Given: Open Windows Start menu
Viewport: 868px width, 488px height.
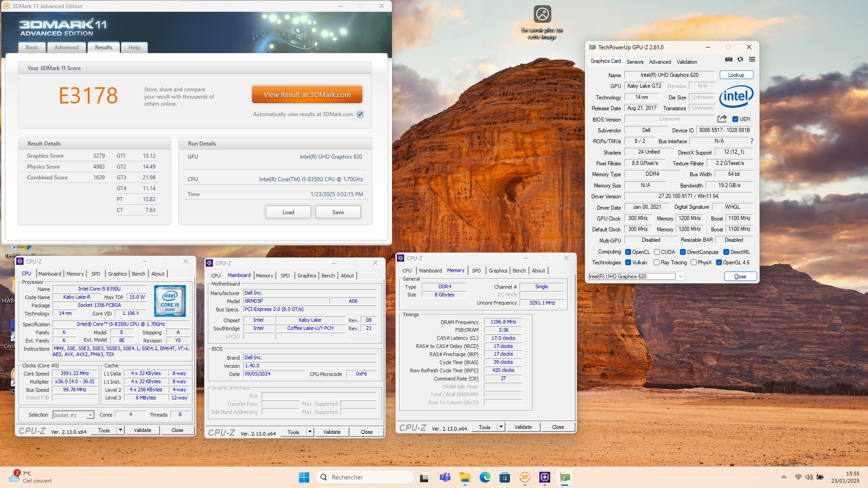Looking at the screenshot, I should pos(304,477).
